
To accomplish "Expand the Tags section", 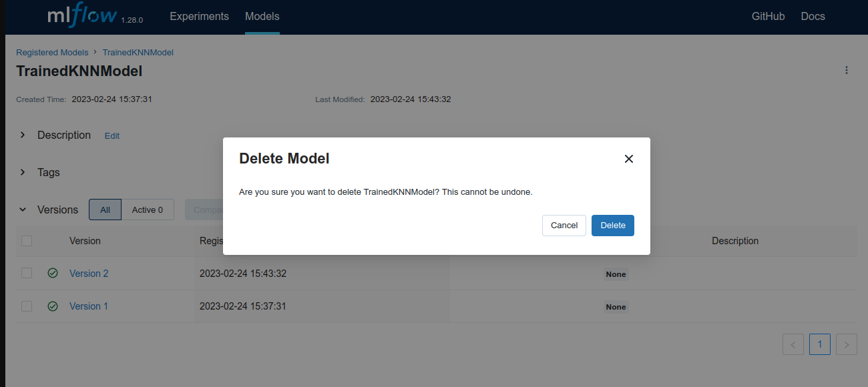I will (x=22, y=172).
